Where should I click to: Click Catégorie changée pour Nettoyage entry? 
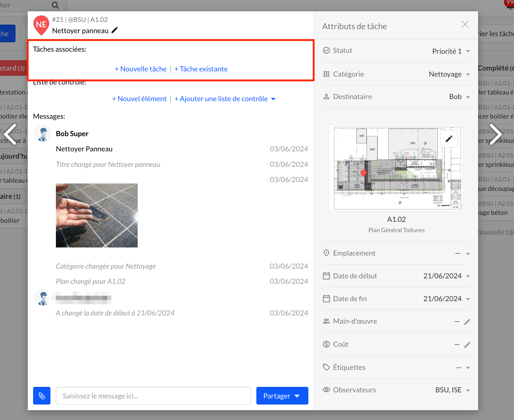point(106,266)
